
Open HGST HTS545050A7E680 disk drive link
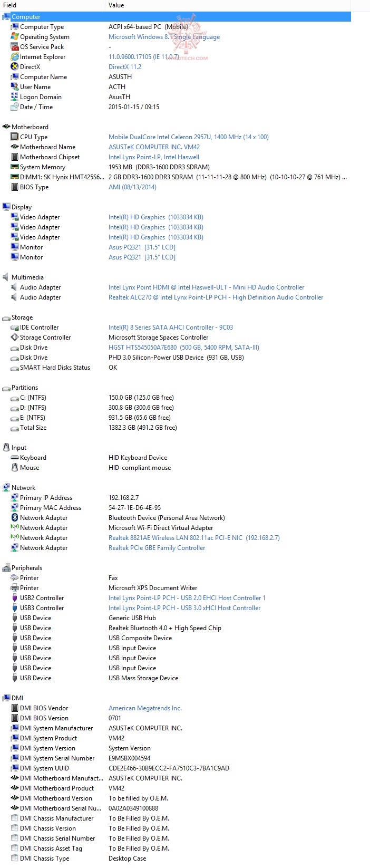tap(184, 348)
